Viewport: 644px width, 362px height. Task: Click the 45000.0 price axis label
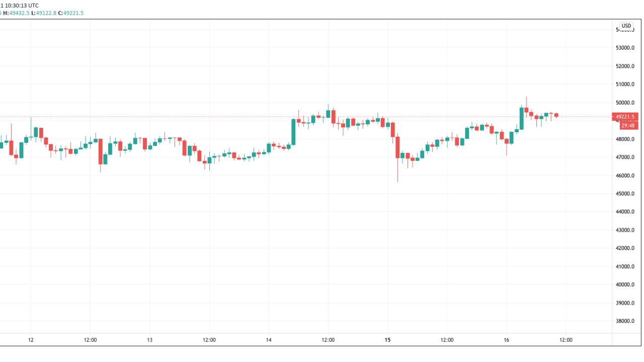(x=625, y=194)
